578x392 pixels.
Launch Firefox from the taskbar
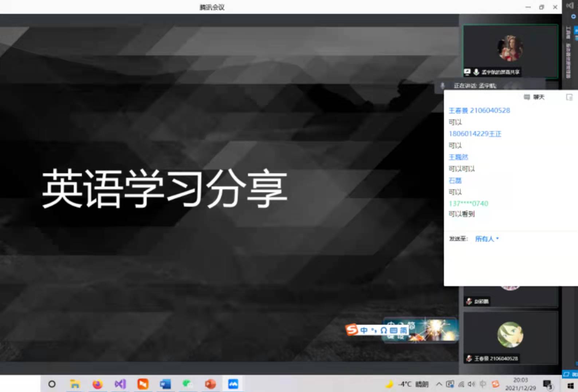(97, 384)
